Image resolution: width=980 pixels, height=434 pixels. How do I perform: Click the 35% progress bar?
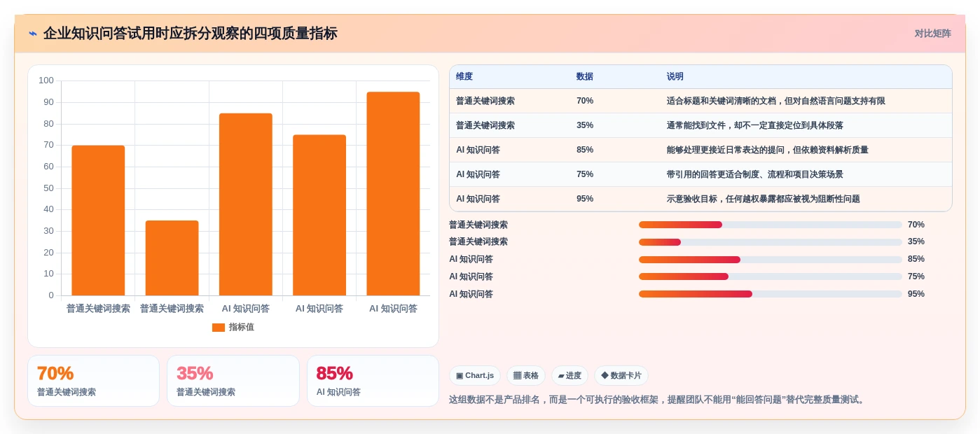click(x=771, y=242)
